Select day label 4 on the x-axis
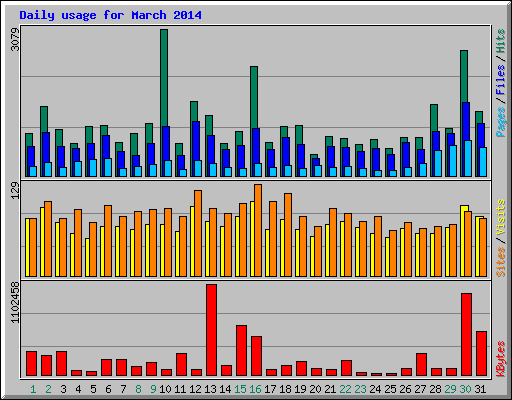Image resolution: width=512 pixels, height=400 pixels. point(78,389)
